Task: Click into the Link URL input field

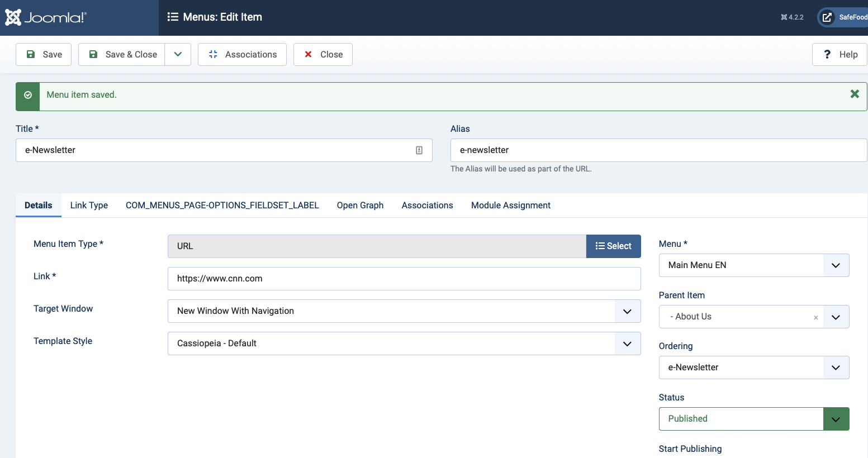Action: click(x=404, y=279)
